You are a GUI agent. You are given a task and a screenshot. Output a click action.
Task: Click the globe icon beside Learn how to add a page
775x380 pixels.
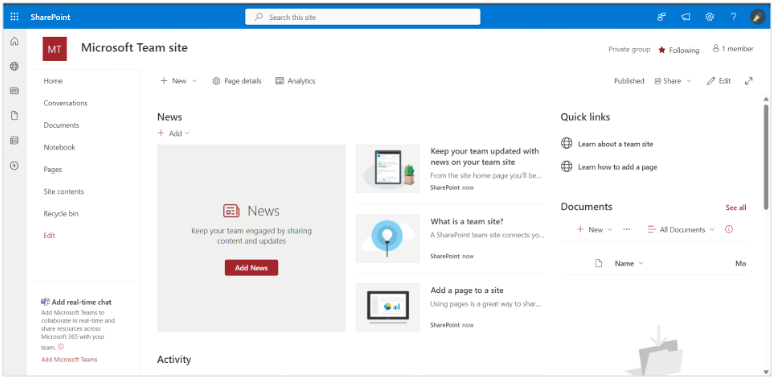[x=566, y=167]
